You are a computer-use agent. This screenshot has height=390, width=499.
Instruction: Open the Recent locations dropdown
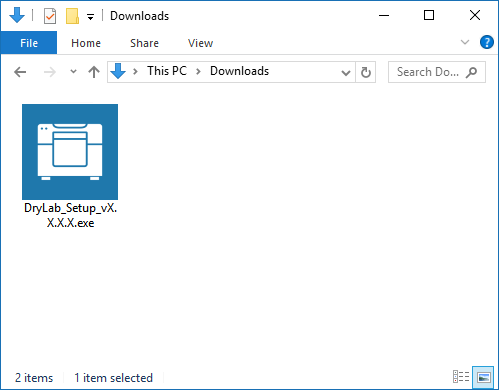[x=73, y=72]
